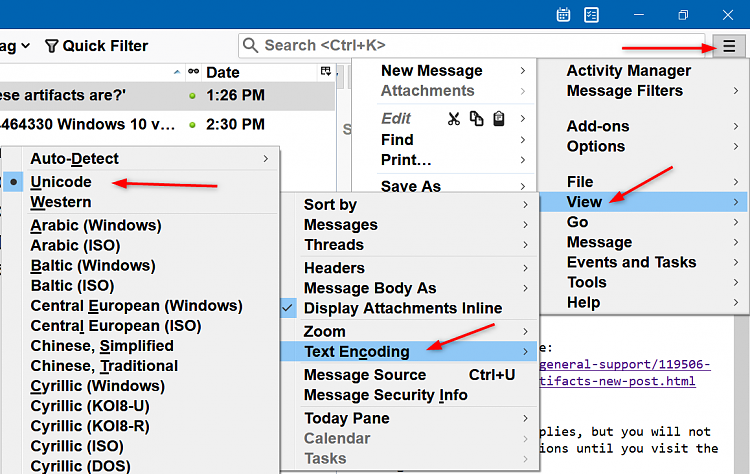Choose Message Source from View menu
This screenshot has height=474, width=750.
coord(365,375)
